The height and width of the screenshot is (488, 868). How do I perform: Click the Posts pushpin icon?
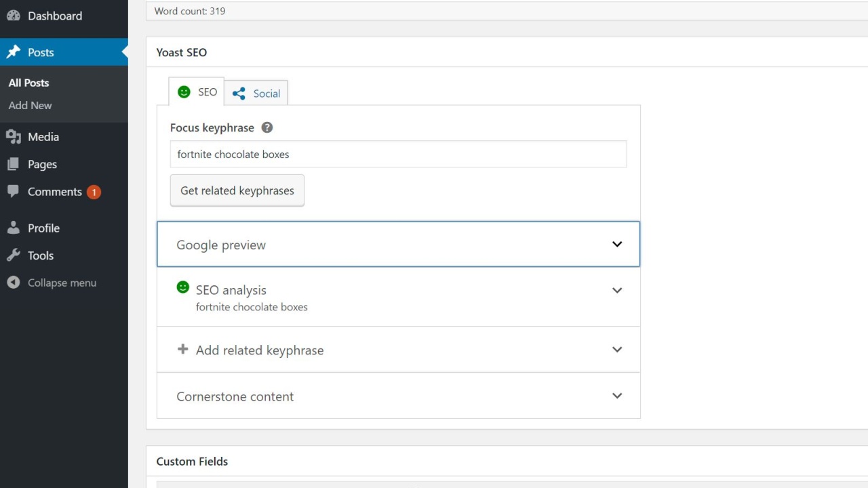pos(14,52)
